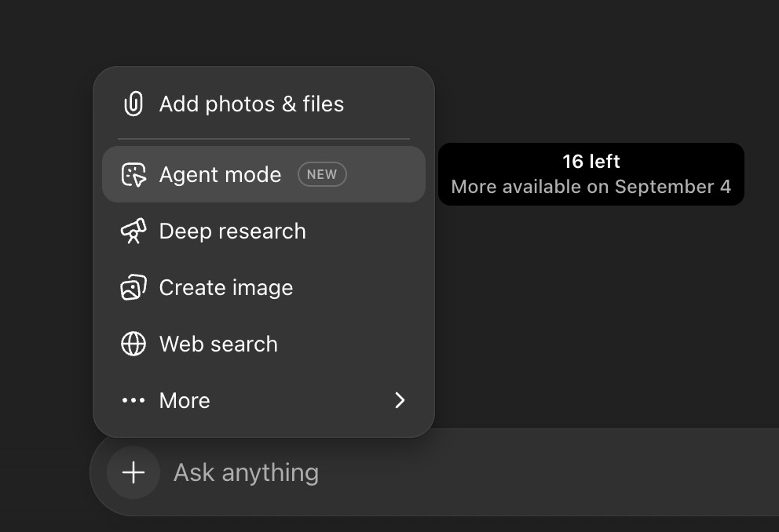Enable Web search from the menu
The height and width of the screenshot is (532, 779).
pos(264,344)
